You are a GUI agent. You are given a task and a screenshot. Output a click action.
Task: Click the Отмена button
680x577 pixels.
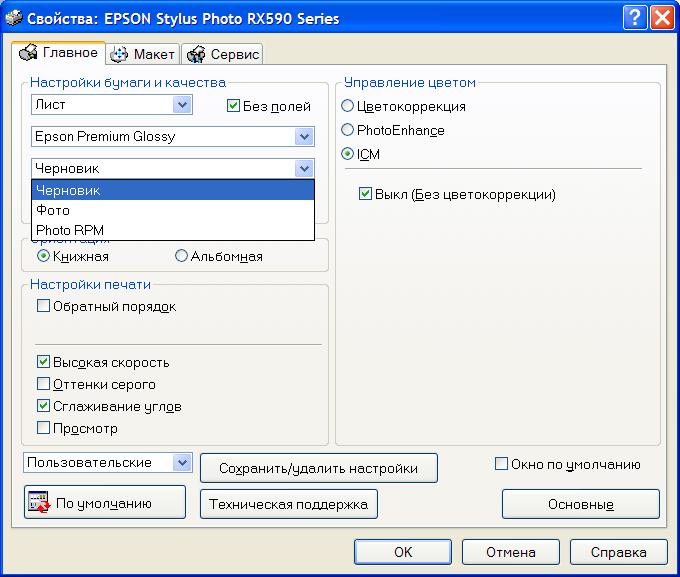[x=510, y=552]
